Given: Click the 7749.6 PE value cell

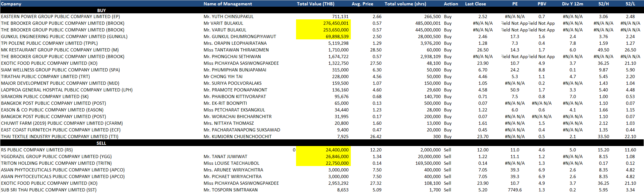Looking at the screenshot, I should point(515,190).
